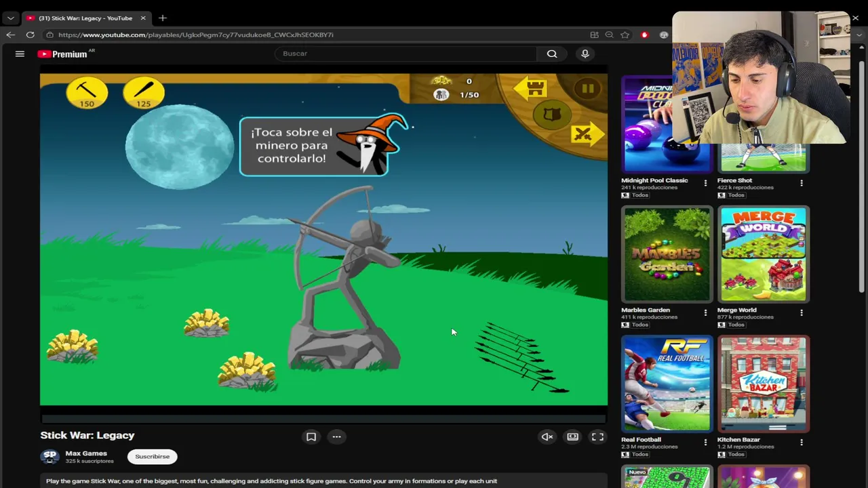Open the Real Football game thumbnail

pyautogui.click(x=667, y=384)
